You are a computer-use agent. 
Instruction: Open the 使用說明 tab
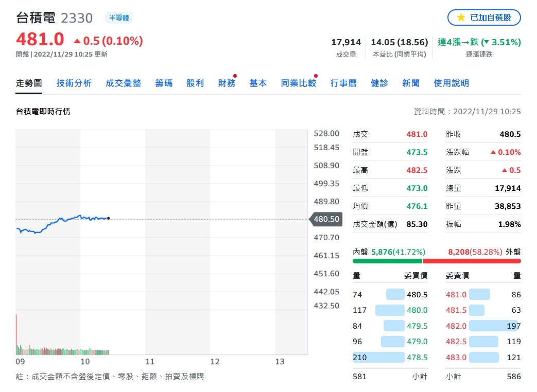click(452, 83)
